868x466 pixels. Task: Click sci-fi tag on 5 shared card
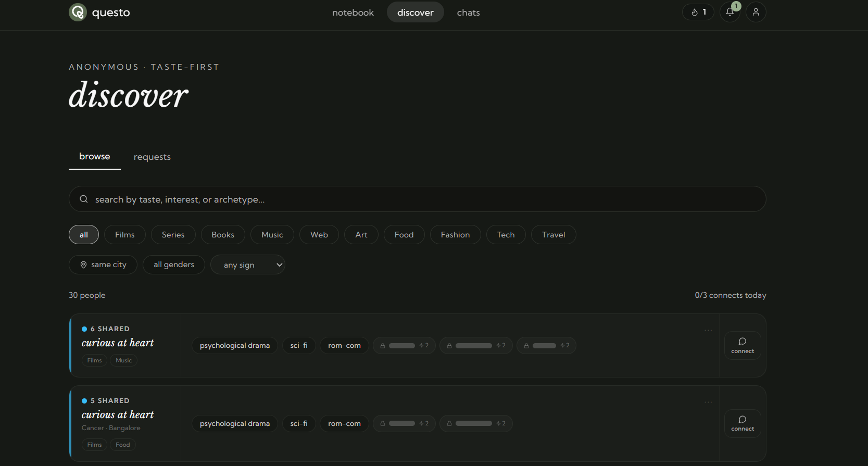pyautogui.click(x=299, y=424)
